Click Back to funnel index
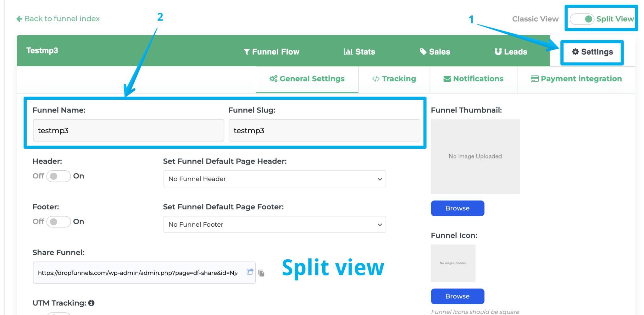This screenshot has width=644, height=315. [58, 19]
